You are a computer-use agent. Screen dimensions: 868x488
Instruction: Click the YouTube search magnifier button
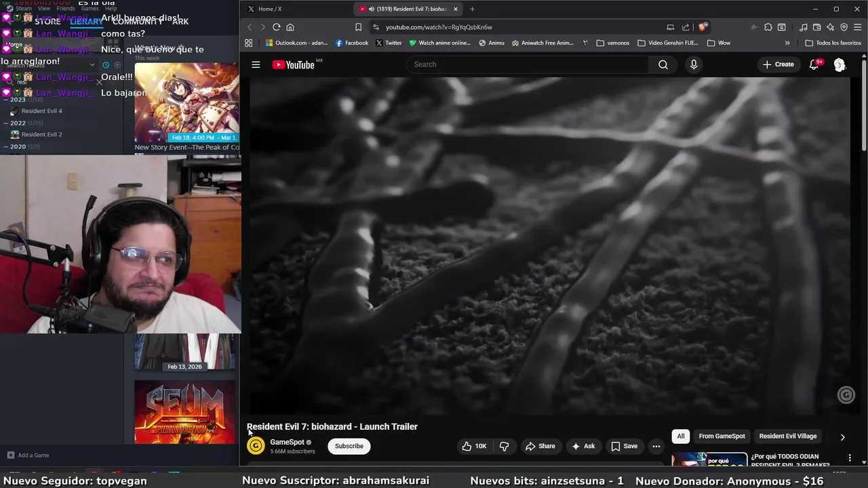pos(663,64)
